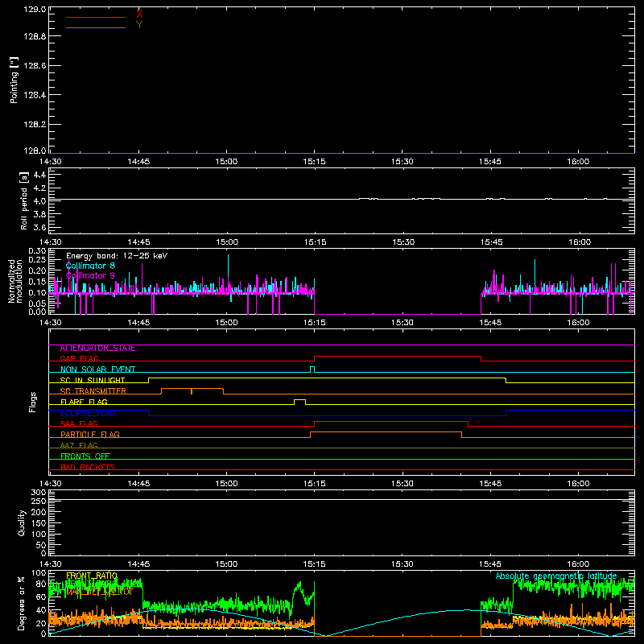Click the '129.0' tick on Pointing axis

(x=35, y=10)
